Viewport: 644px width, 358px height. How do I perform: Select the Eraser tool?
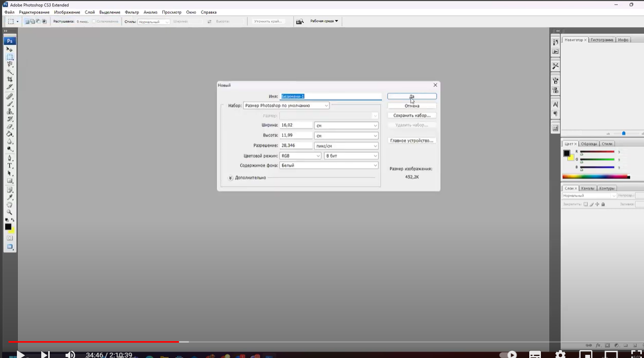click(x=10, y=127)
